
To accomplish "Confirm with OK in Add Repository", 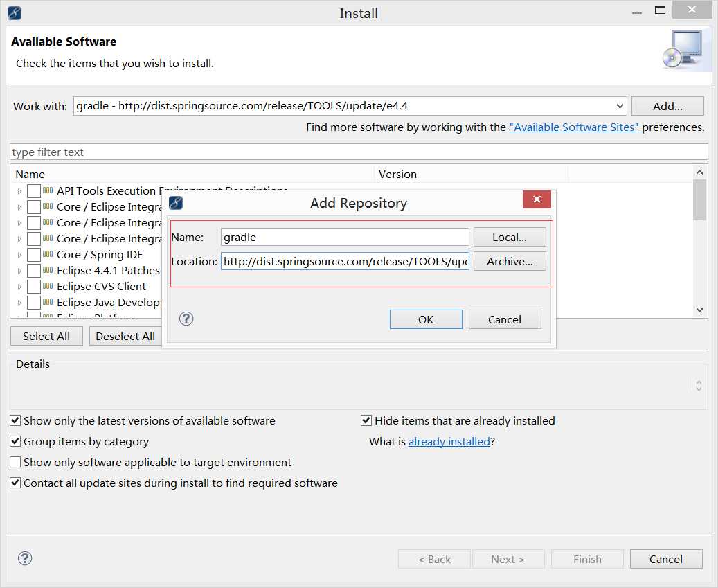I will coord(426,319).
